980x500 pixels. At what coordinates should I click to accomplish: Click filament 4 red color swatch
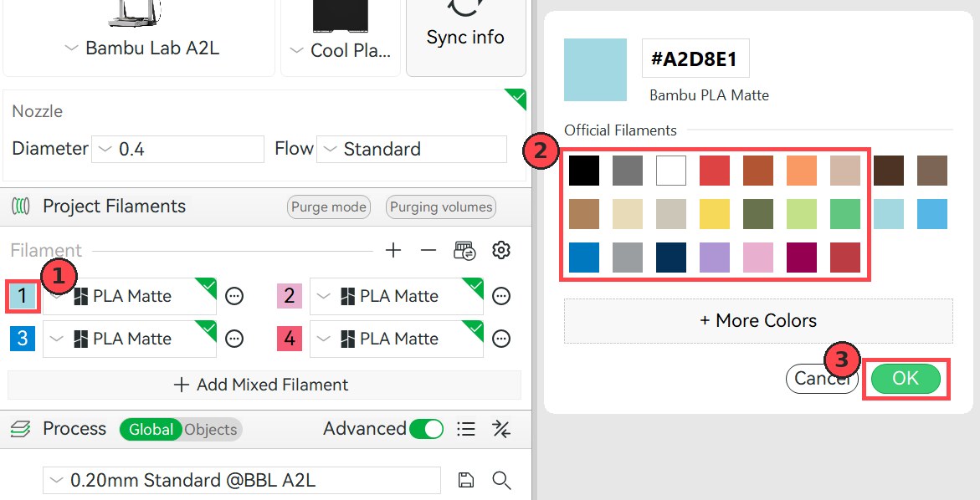click(290, 339)
